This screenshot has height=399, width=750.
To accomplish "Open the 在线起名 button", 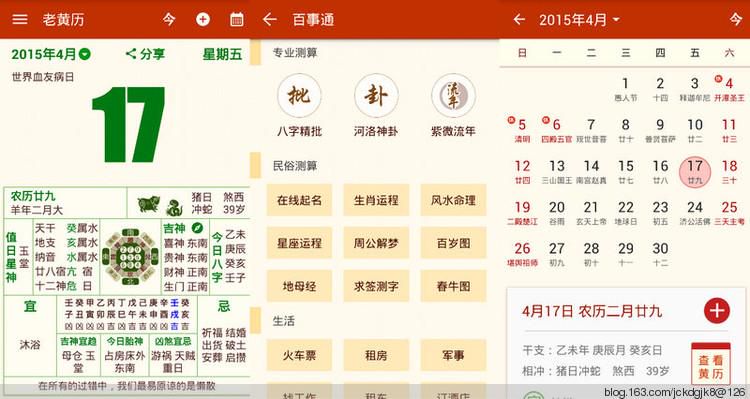I will tap(299, 200).
